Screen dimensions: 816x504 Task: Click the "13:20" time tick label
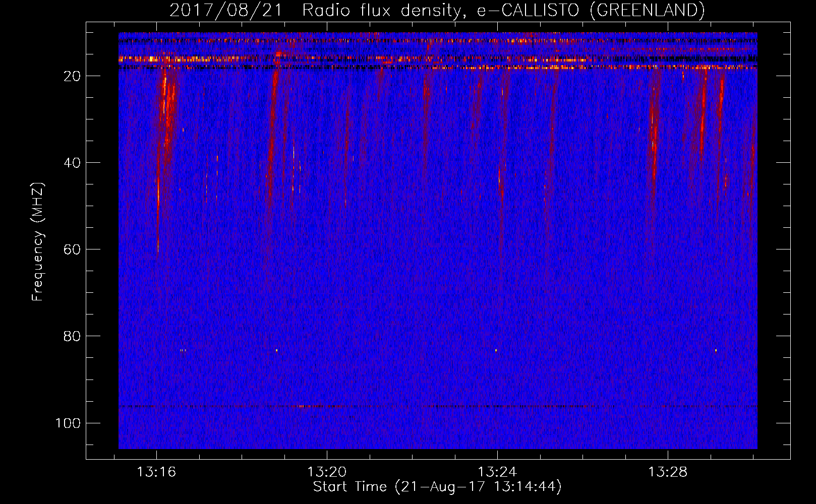pyautogui.click(x=327, y=472)
